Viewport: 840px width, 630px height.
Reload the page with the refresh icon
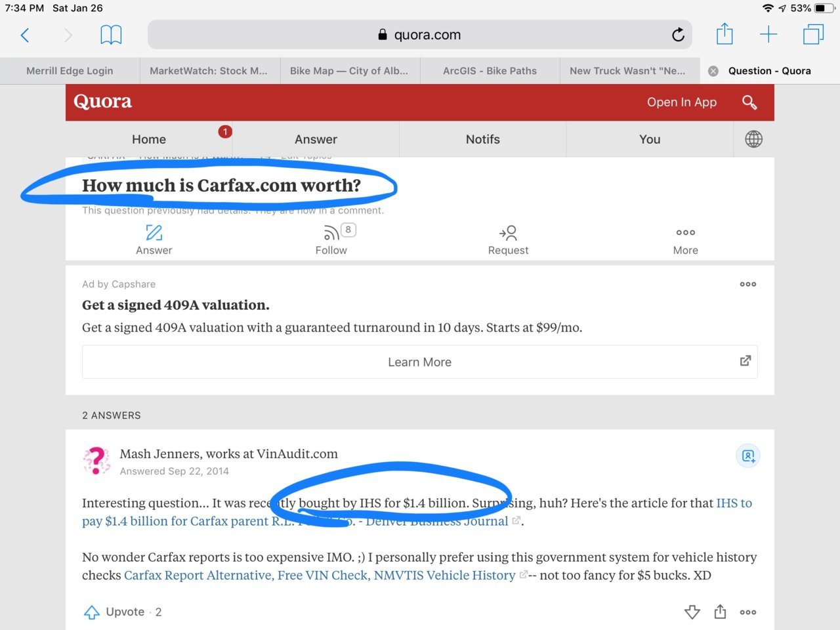pyautogui.click(x=678, y=34)
